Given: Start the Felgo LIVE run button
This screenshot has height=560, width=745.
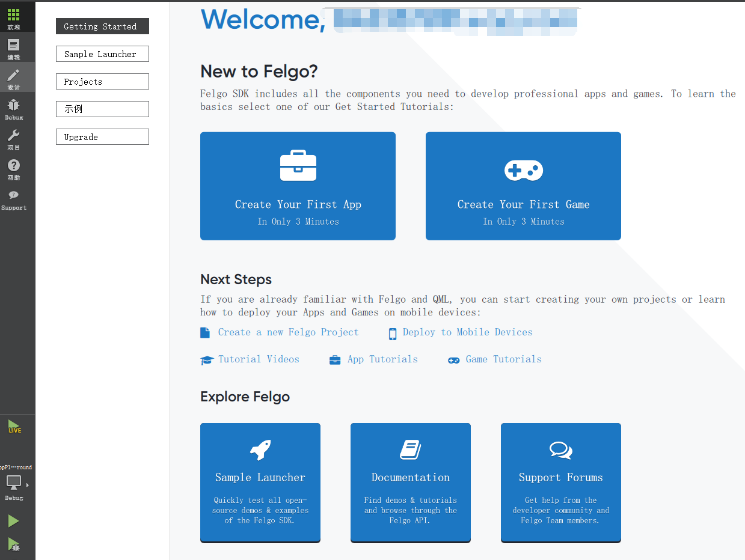Looking at the screenshot, I should click(x=14, y=427).
